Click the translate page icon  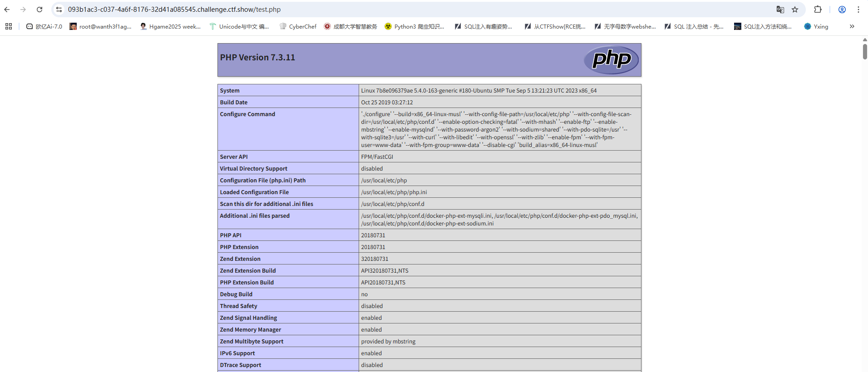click(780, 10)
